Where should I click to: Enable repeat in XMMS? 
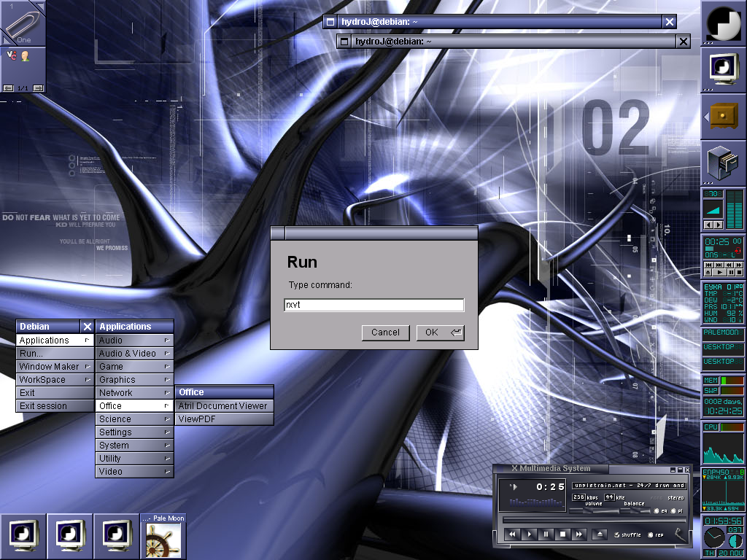(651, 535)
